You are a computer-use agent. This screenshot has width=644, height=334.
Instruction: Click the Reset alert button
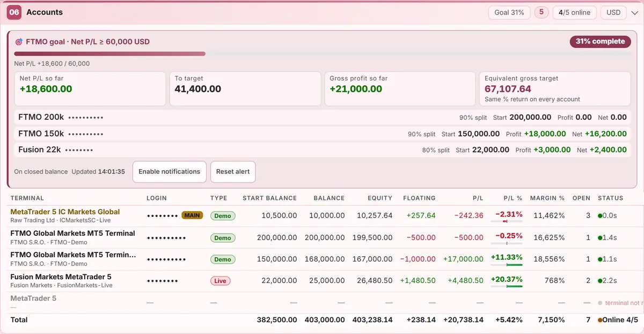[233, 172]
